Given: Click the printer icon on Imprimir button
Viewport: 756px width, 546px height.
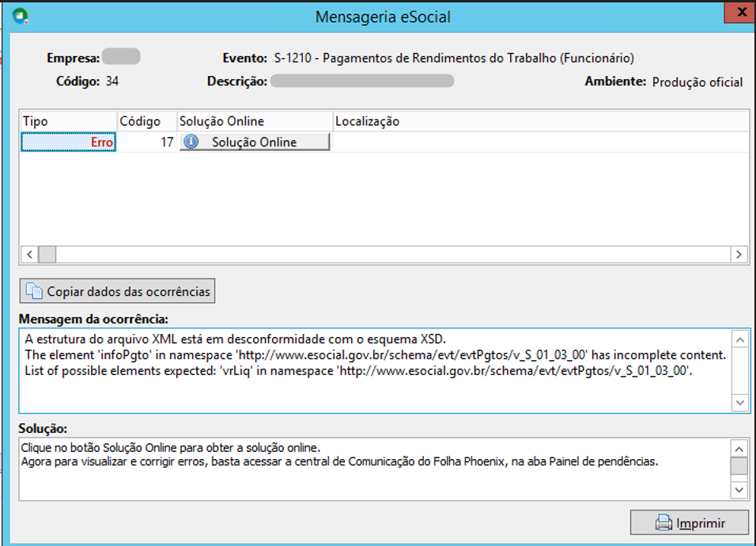Looking at the screenshot, I should (x=663, y=523).
